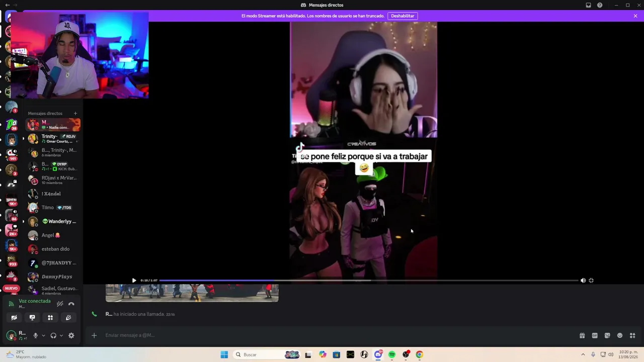
Task: Open the Discord help icon
Action: pyautogui.click(x=600, y=5)
